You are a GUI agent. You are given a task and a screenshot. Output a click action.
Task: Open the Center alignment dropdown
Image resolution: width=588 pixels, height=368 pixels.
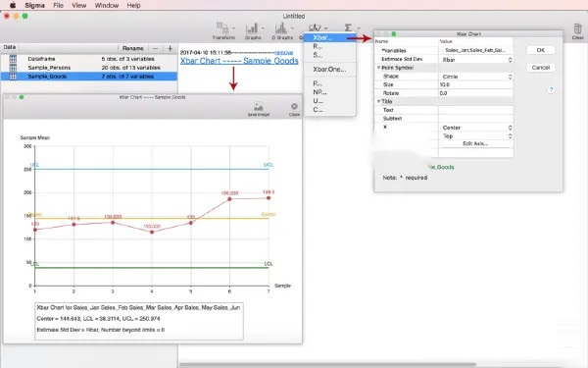(476, 128)
